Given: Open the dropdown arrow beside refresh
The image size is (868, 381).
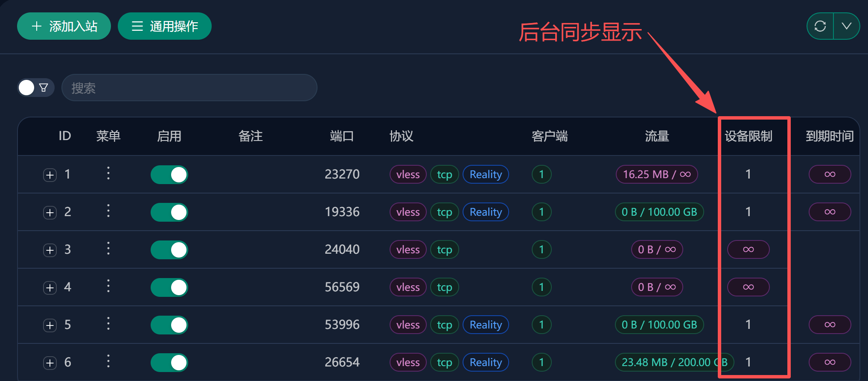Looking at the screenshot, I should (846, 26).
